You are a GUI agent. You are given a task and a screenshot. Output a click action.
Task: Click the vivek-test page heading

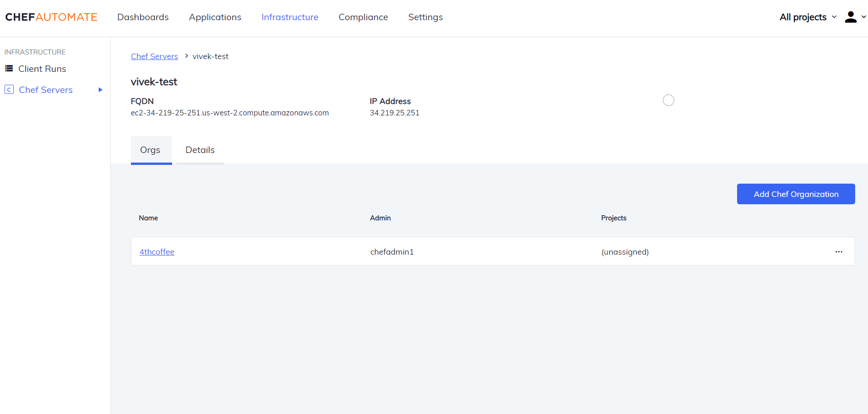[x=154, y=82]
